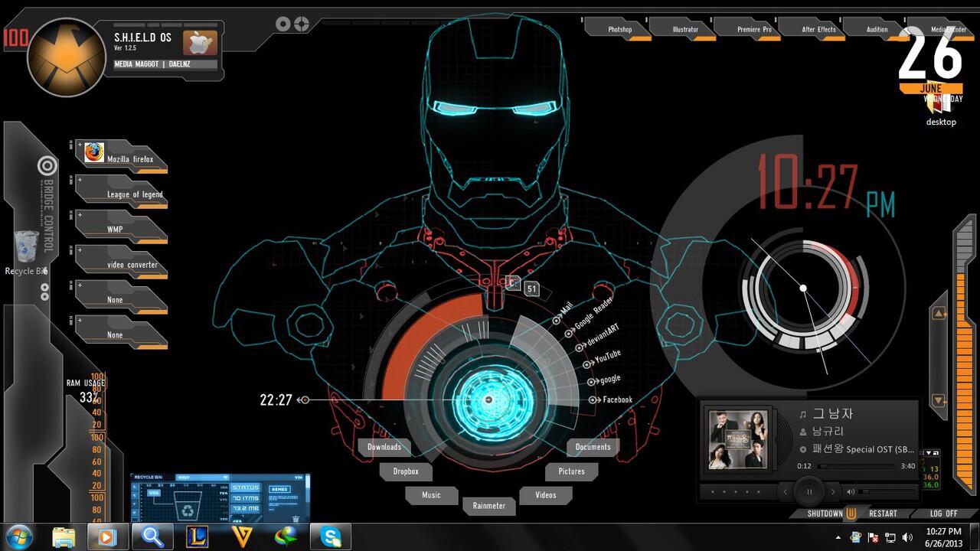Viewport: 980px width, 551px height.
Task: Open the WMP launcher slot
Action: [x=122, y=227]
